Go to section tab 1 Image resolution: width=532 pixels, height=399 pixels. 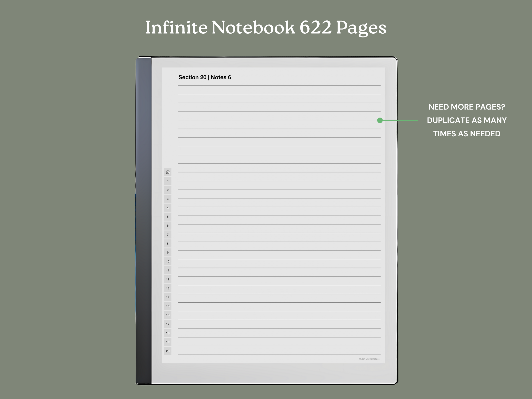(168, 181)
